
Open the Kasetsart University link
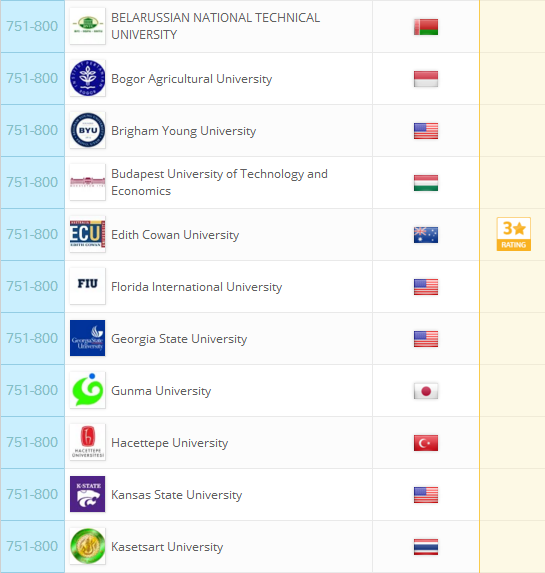(167, 547)
